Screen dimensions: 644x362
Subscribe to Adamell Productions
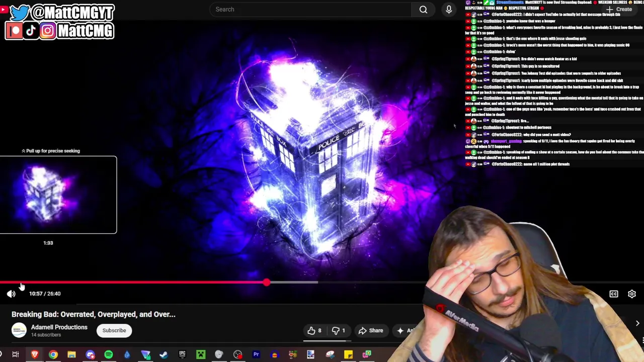(114, 330)
